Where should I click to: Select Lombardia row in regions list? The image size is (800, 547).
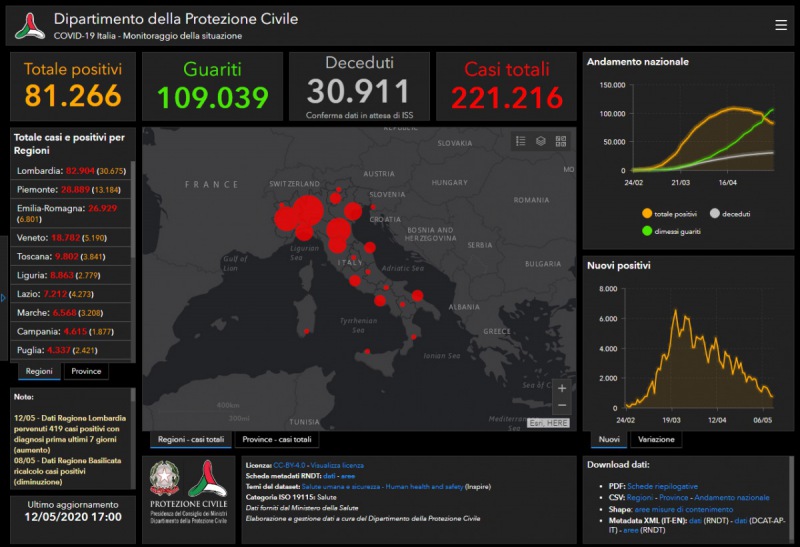pyautogui.click(x=70, y=171)
